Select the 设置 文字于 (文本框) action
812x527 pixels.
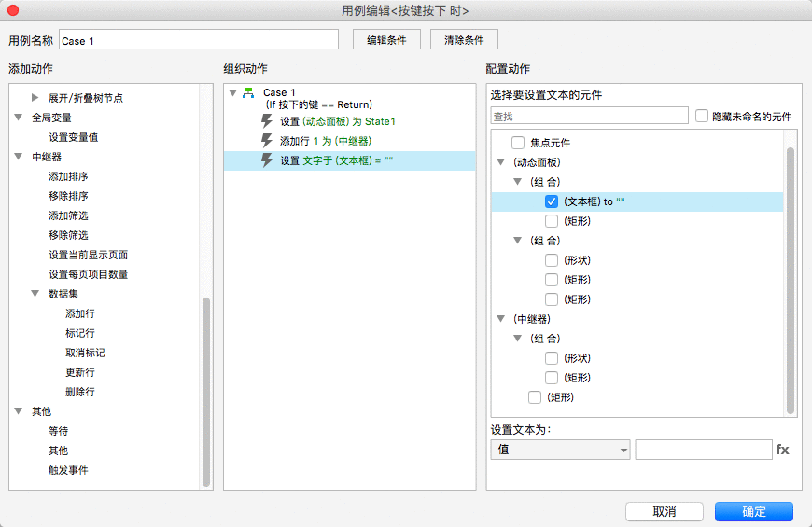[x=350, y=160]
